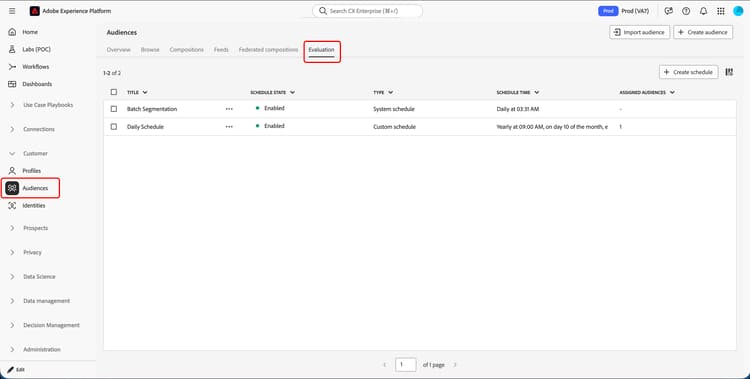
Task: Open the feedback icon beside help
Action: pos(669,11)
